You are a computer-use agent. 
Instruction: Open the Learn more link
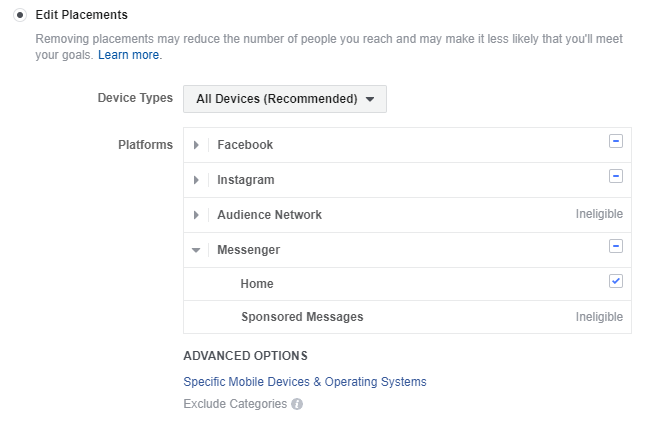click(x=128, y=55)
